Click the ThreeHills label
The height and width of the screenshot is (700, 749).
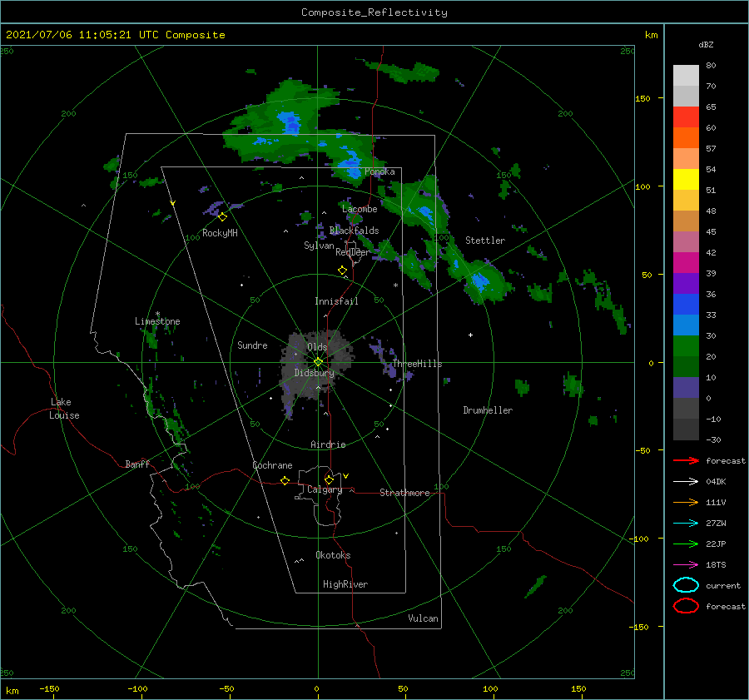(417, 364)
